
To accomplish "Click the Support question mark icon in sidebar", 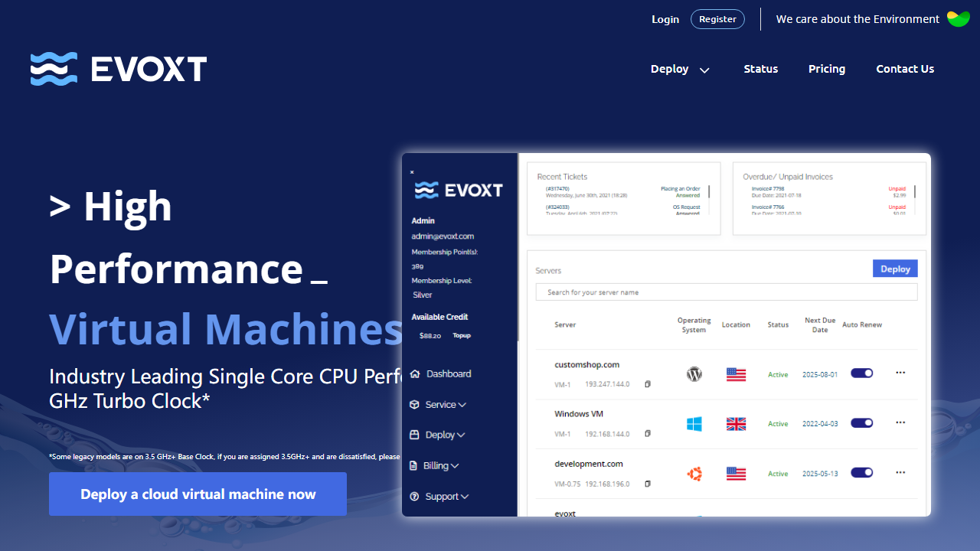I will (415, 497).
